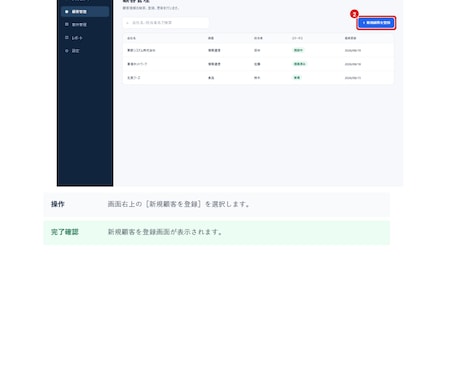
Task: Focus the customer search input field
Action: click(x=166, y=23)
